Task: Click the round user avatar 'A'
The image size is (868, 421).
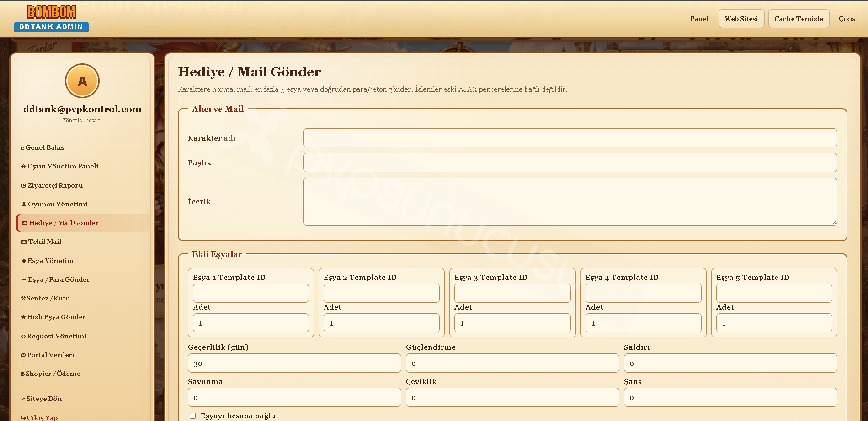Action: pos(82,81)
